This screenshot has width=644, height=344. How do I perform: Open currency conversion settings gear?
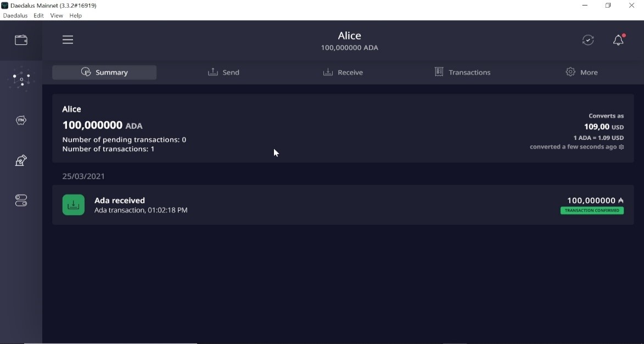click(621, 147)
